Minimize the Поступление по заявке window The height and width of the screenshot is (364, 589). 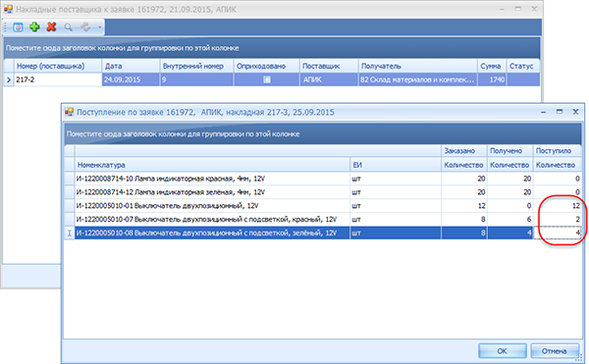(x=543, y=112)
